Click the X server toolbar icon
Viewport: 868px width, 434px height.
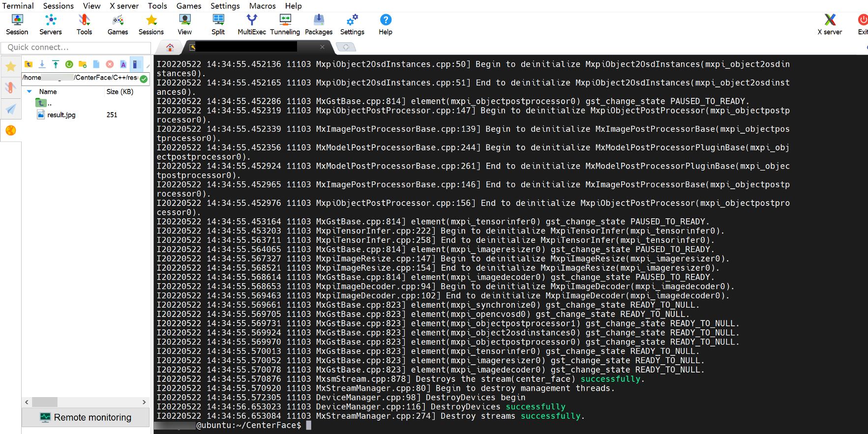point(830,25)
